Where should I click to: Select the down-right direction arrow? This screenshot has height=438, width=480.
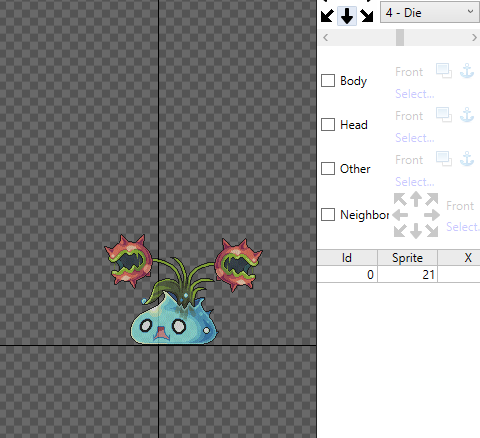coord(367,16)
